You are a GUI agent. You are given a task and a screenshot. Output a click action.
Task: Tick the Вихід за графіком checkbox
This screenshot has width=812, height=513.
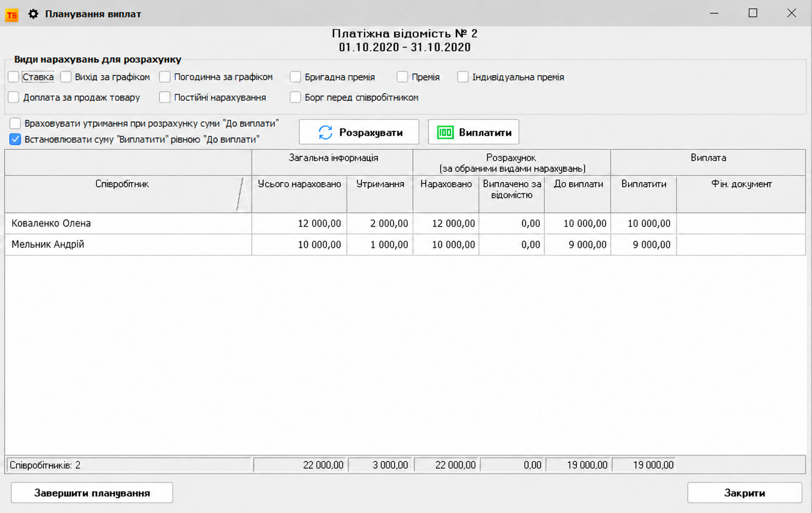66,77
